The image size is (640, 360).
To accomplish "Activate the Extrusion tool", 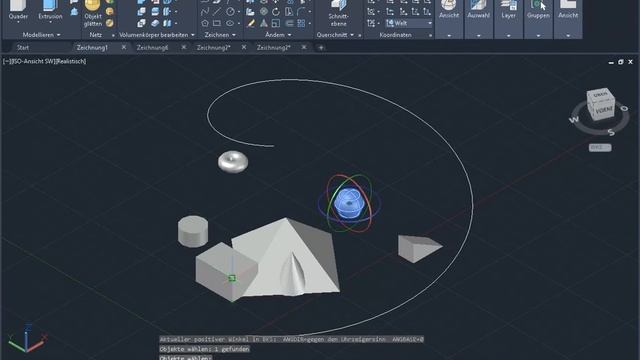I will [x=50, y=10].
